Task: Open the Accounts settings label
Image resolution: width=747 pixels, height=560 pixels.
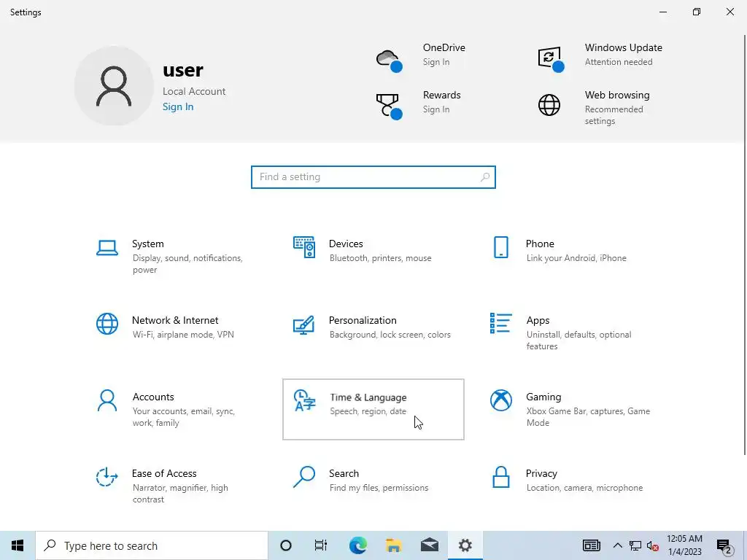Action: 153,397
